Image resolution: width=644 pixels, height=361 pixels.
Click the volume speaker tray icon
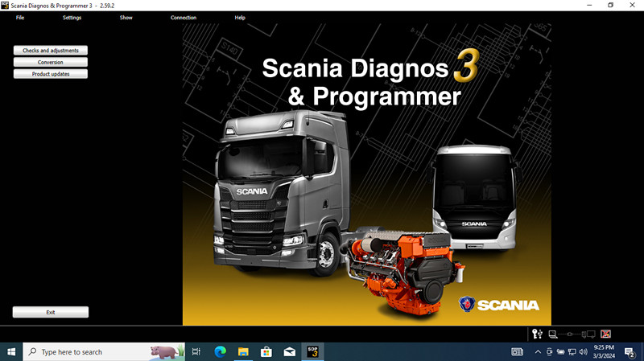(583, 351)
